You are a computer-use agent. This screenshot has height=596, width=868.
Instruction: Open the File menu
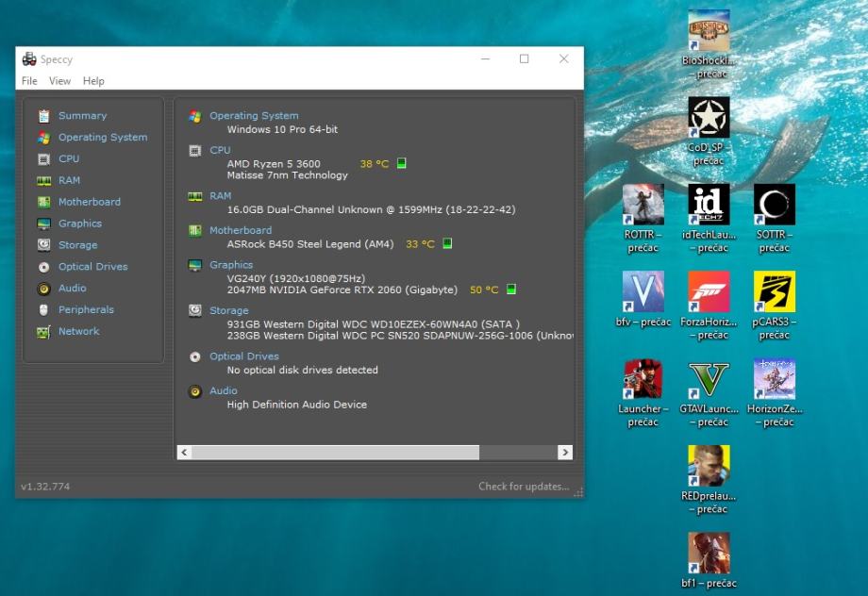tap(29, 81)
